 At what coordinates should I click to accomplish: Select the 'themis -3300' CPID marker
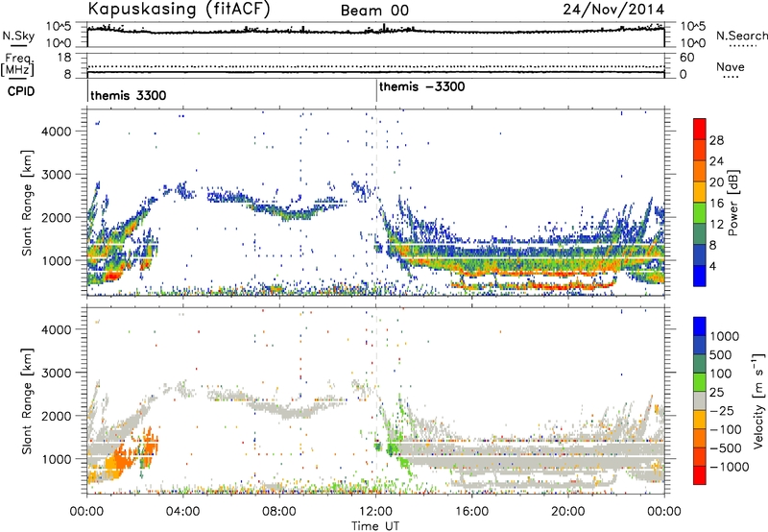click(421, 87)
